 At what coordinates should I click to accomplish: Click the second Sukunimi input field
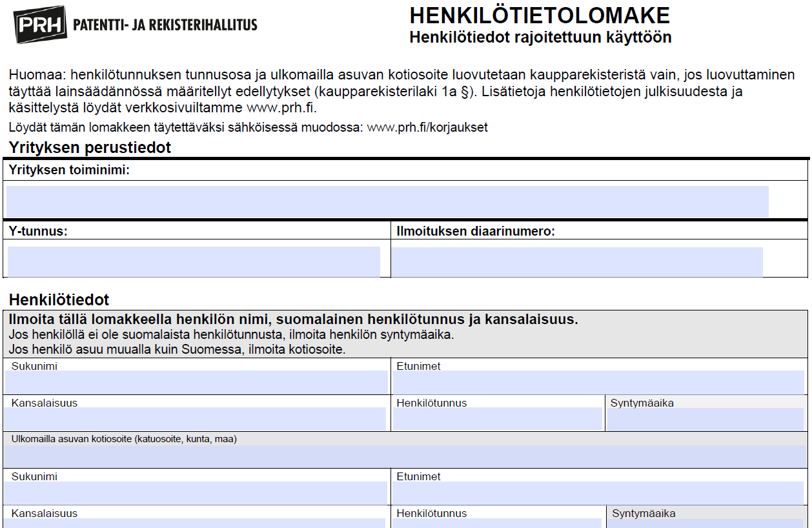pyautogui.click(x=197, y=492)
